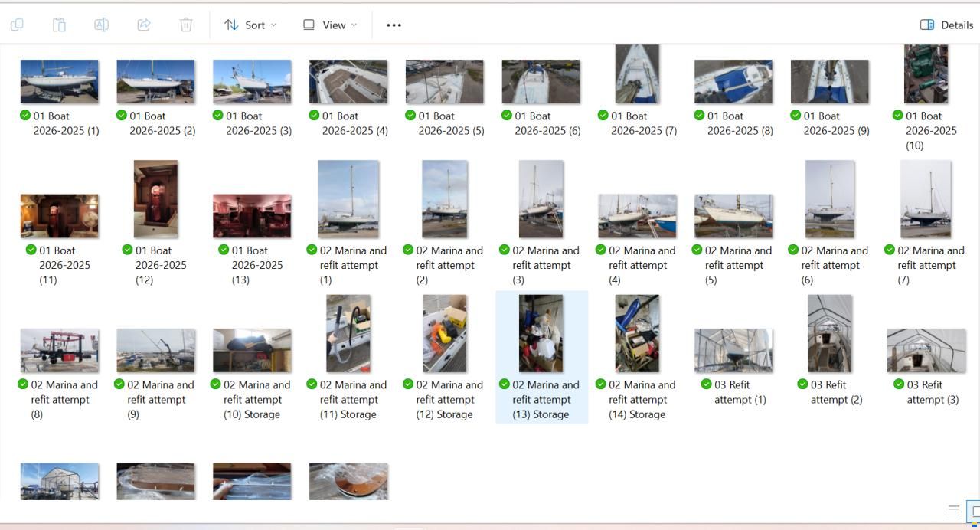The width and height of the screenshot is (980, 530).
Task: Select the 01 Boat 2026-2025 (7) photo thumbnail
Action: [637, 74]
